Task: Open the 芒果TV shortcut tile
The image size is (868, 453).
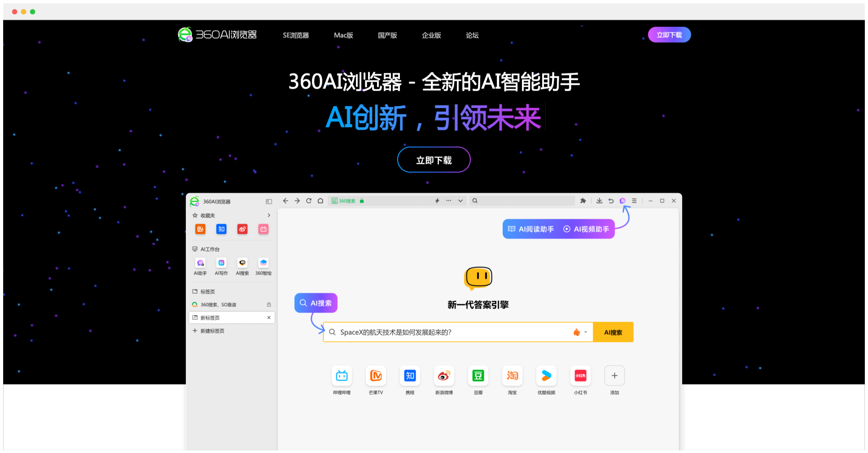Action: [376, 376]
